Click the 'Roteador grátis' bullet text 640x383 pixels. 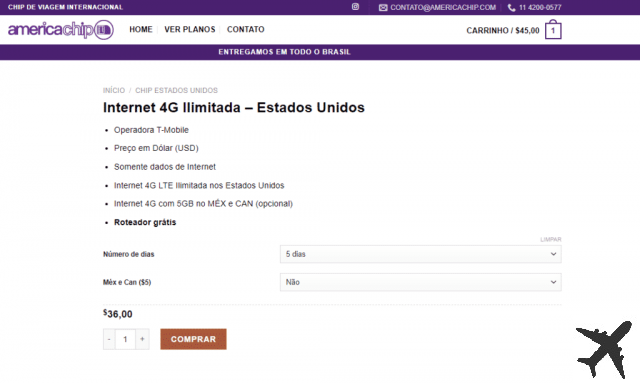[145, 223]
